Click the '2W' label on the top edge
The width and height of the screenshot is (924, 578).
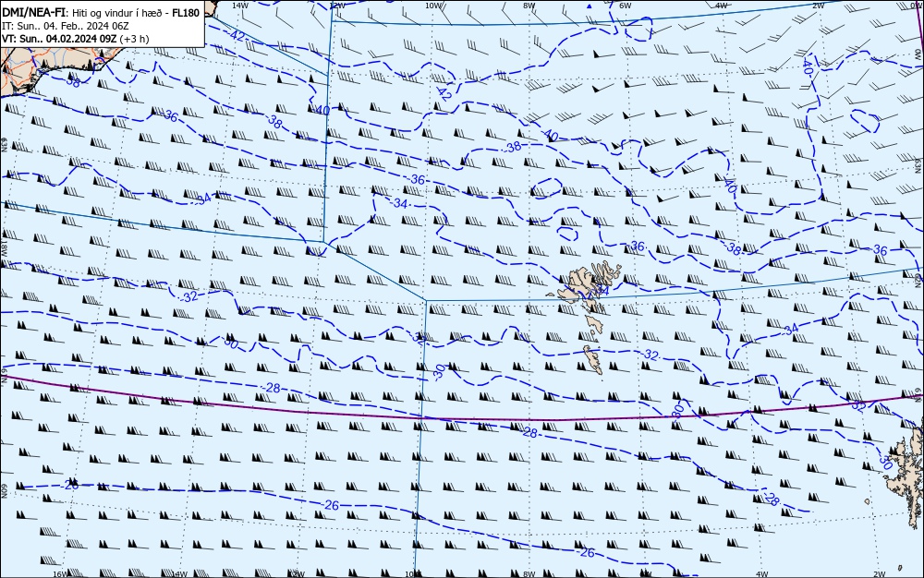pos(818,6)
